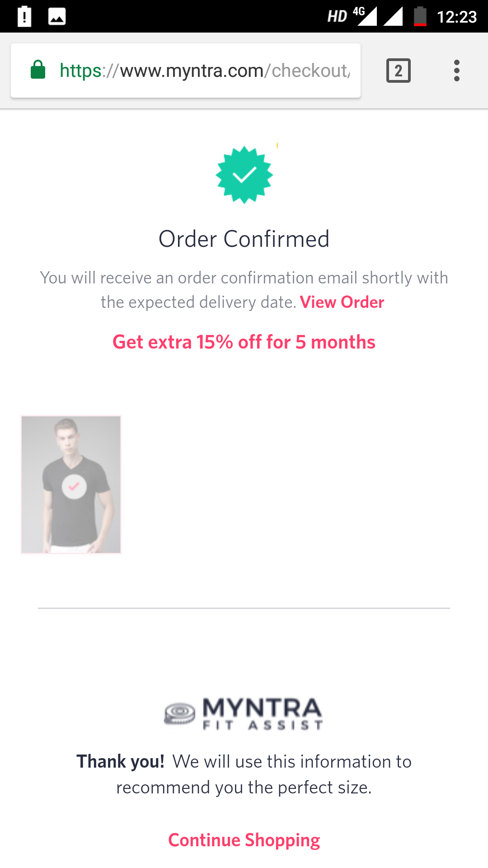Open the tab switcher showing 2 tabs

[398, 71]
